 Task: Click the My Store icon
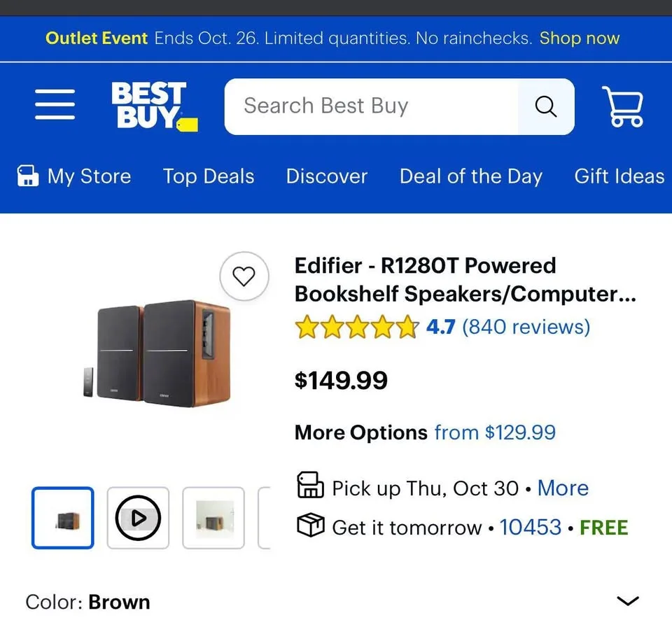[28, 176]
